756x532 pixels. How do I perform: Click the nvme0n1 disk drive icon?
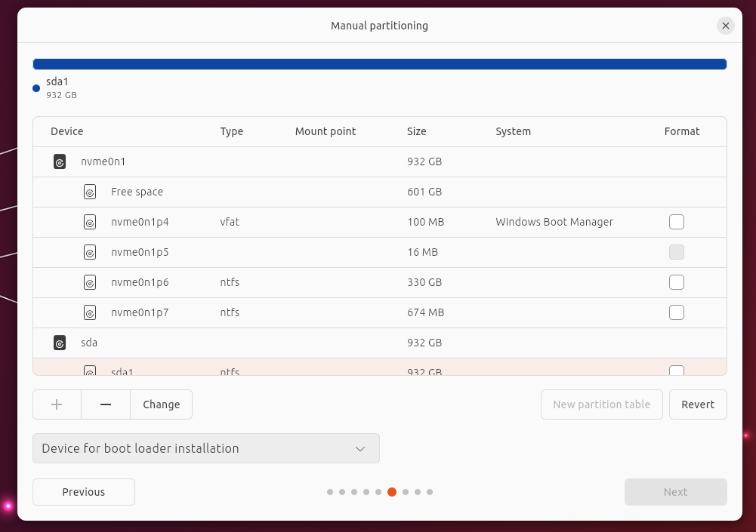tap(60, 161)
